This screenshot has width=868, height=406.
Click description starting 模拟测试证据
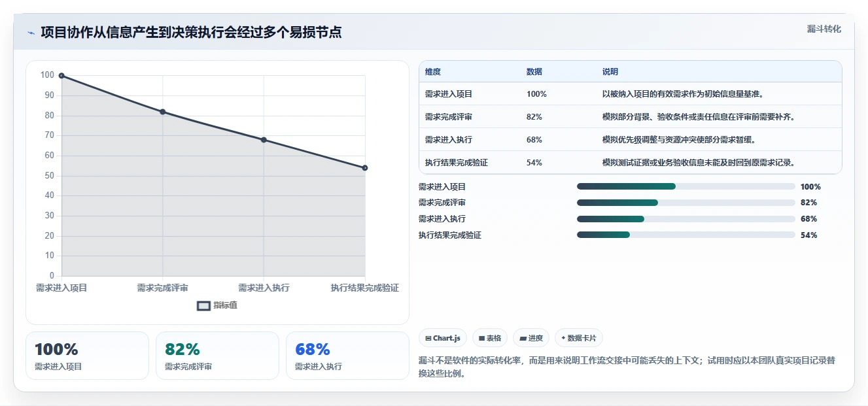pyautogui.click(x=701, y=163)
